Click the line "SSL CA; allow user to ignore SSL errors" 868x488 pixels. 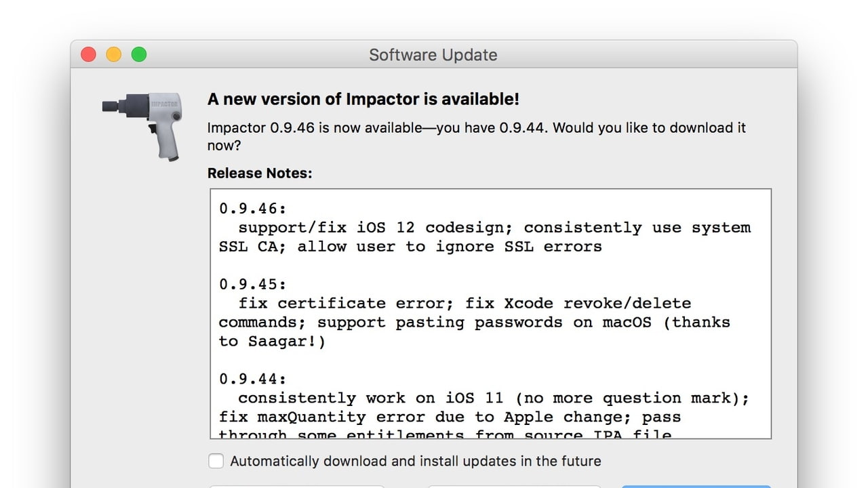410,247
